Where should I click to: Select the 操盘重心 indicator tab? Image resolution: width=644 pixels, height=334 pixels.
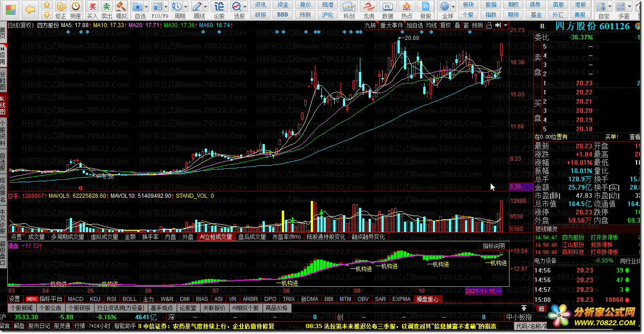click(x=427, y=299)
